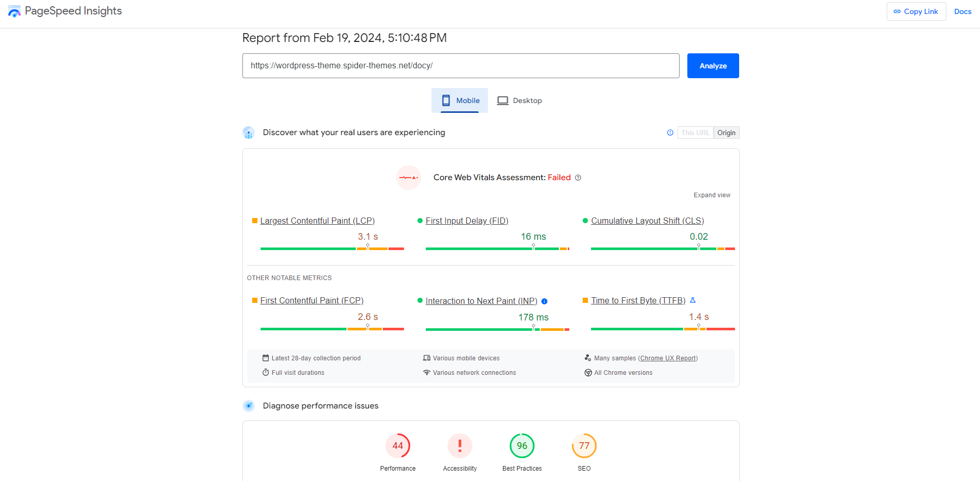Open Largest Contentful Paint (LCP) link
The image size is (980, 481).
coord(318,221)
